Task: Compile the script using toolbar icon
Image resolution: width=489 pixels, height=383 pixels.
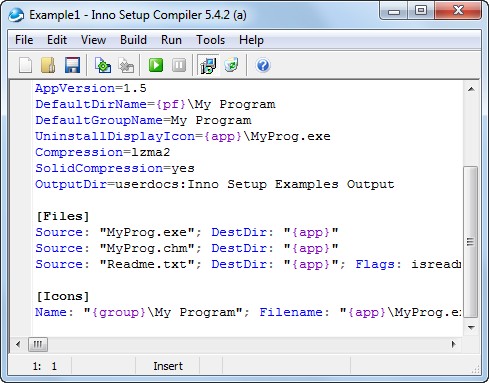Action: point(103,65)
